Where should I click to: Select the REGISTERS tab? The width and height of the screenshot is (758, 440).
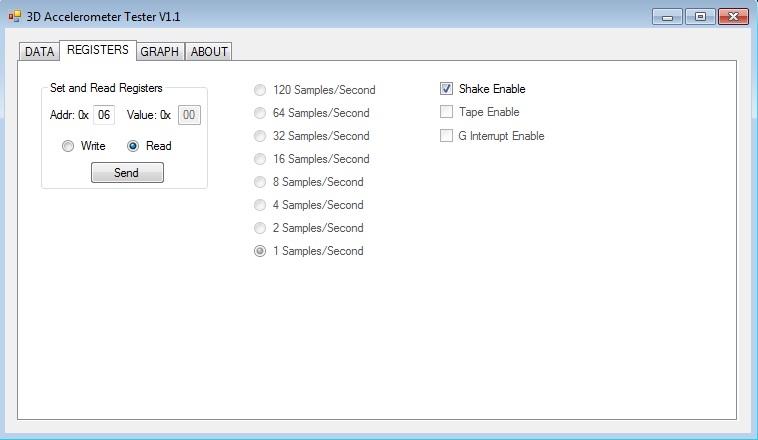pyautogui.click(x=97, y=50)
